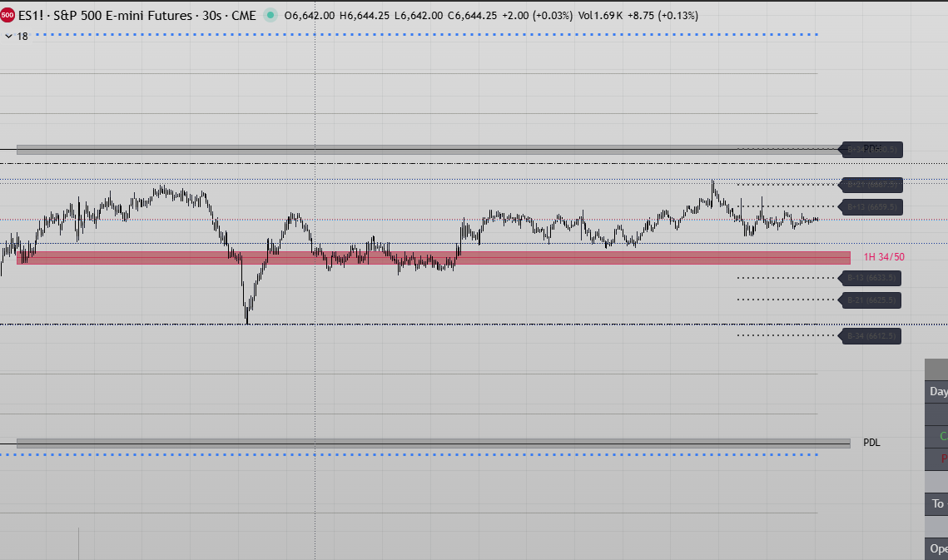Viewport: 948px width, 560px height.
Task: Select the B-21 (6625.5) level label
Action: pos(870,300)
